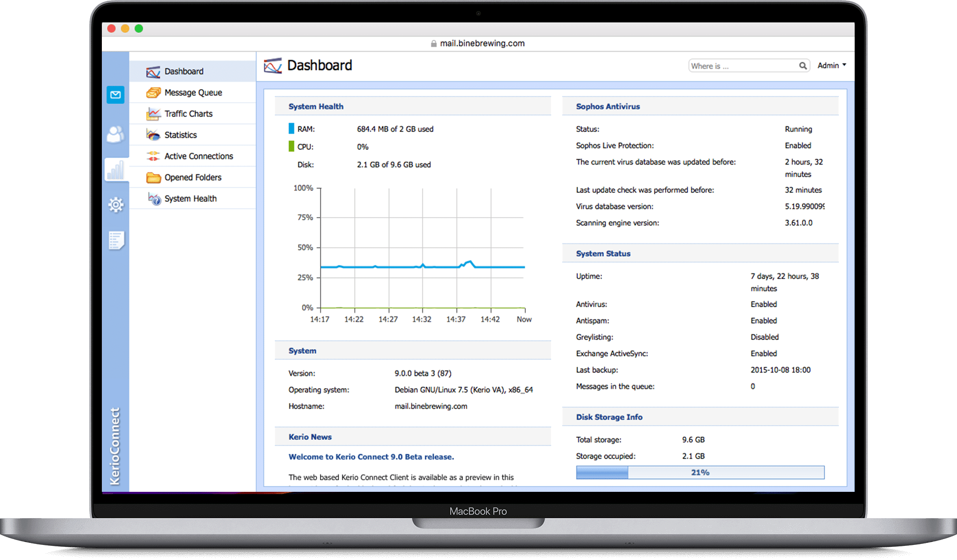The height and width of the screenshot is (560, 957).
Task: Open the Configuration gear rail icon
Action: pyautogui.click(x=115, y=205)
